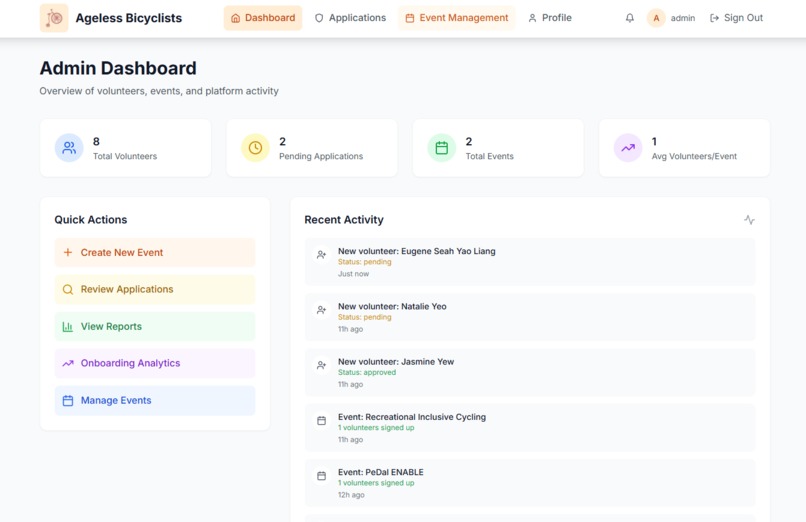Open activity entry for Jasmine Yew
806x522 pixels.
tap(530, 372)
